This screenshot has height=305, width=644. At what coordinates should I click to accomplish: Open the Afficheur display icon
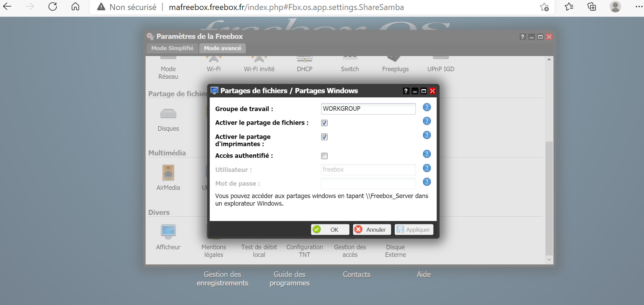pos(168,232)
